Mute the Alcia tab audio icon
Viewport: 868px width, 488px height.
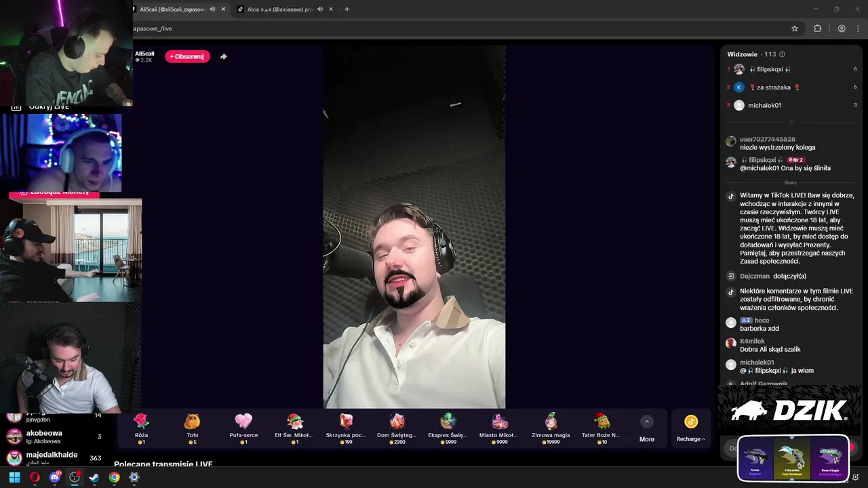(x=320, y=9)
